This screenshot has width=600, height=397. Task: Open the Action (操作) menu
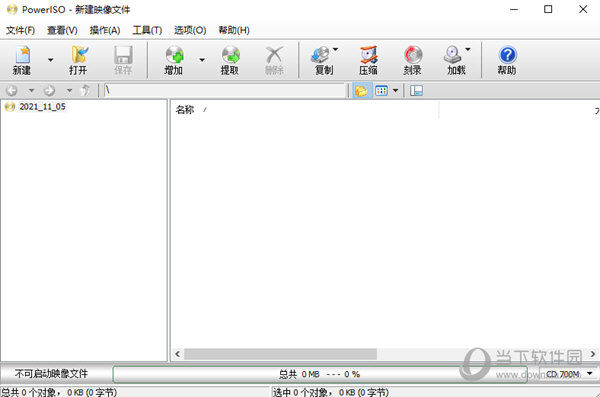105,30
